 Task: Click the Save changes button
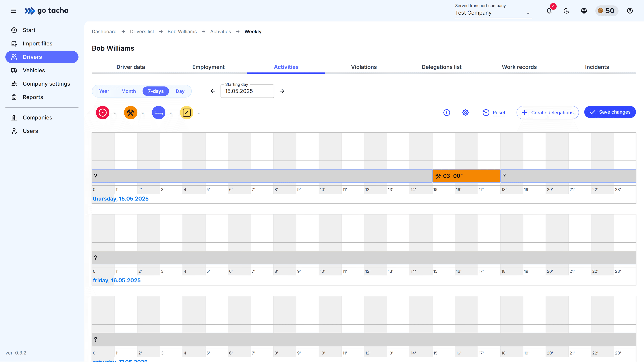(610, 112)
